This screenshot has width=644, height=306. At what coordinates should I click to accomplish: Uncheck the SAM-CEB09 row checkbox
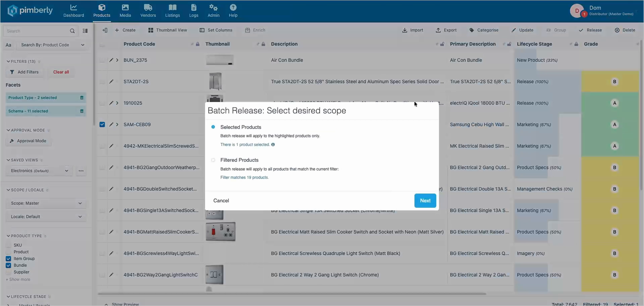tap(102, 124)
